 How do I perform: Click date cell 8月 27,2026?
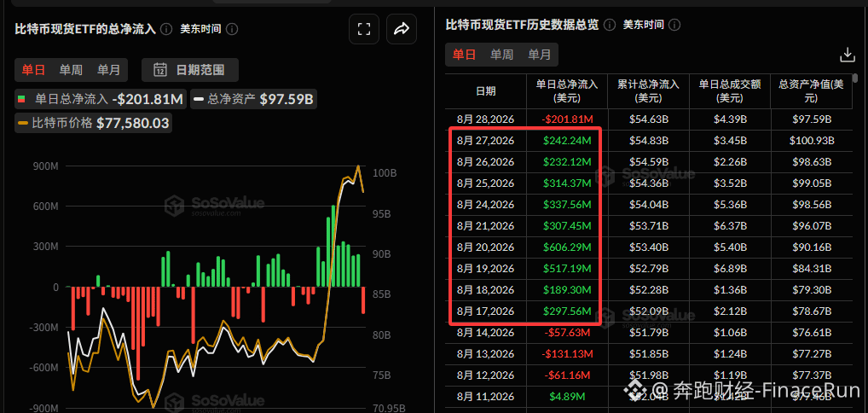click(x=486, y=141)
